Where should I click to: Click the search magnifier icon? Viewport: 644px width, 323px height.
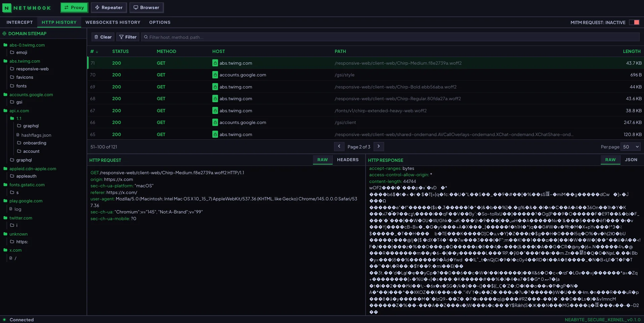(x=146, y=37)
